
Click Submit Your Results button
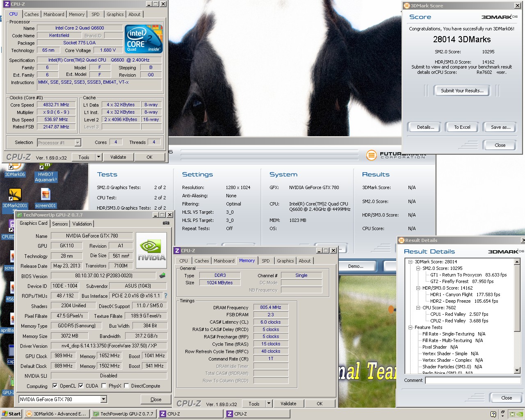click(462, 91)
